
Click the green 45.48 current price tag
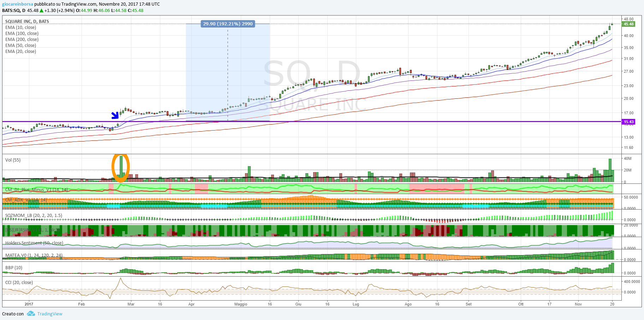(628, 24)
